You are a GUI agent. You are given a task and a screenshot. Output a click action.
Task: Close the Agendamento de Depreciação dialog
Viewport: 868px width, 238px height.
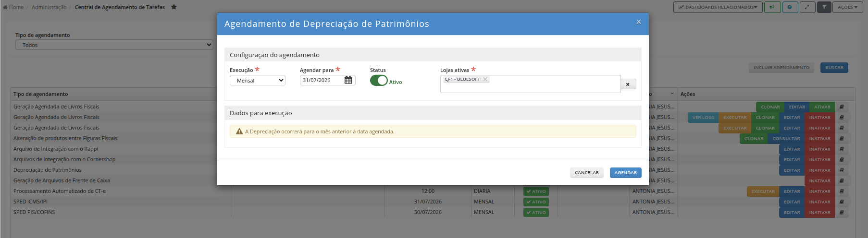point(639,22)
